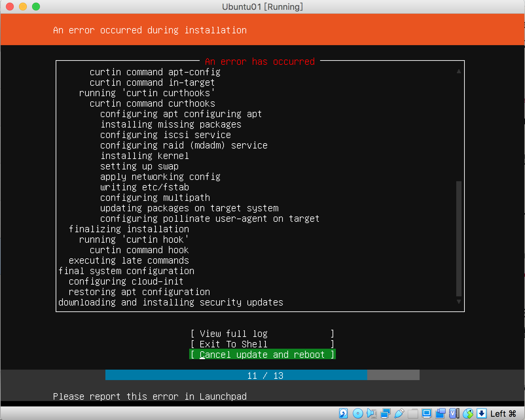
Task: Click the line 'restoring apt configuration'
Action: tap(139, 292)
